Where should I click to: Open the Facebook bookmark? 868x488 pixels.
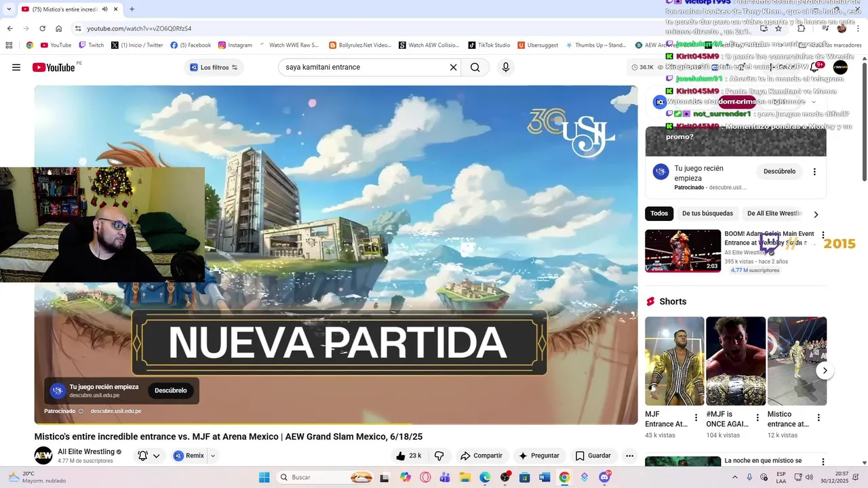coord(191,45)
